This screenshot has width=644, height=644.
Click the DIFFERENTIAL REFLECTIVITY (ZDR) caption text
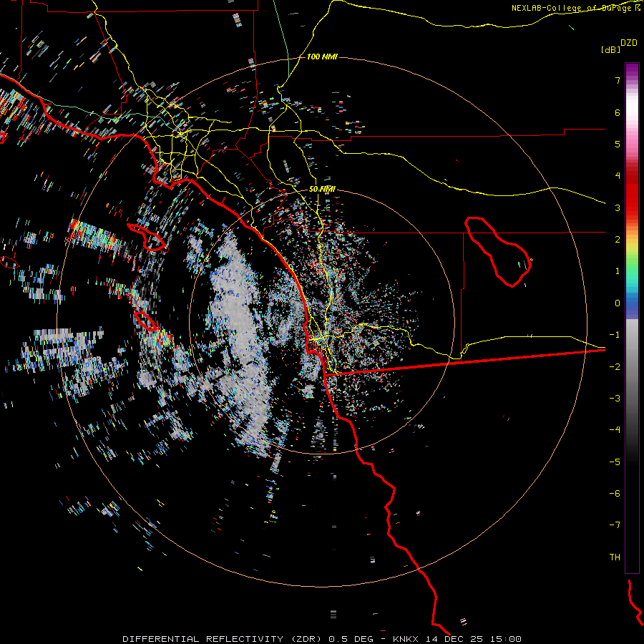point(222,639)
